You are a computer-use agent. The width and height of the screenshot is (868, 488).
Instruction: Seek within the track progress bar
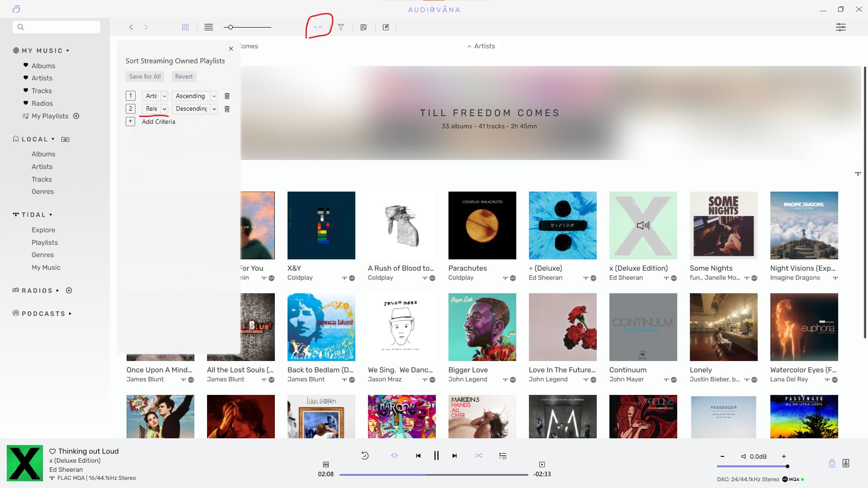click(x=434, y=475)
